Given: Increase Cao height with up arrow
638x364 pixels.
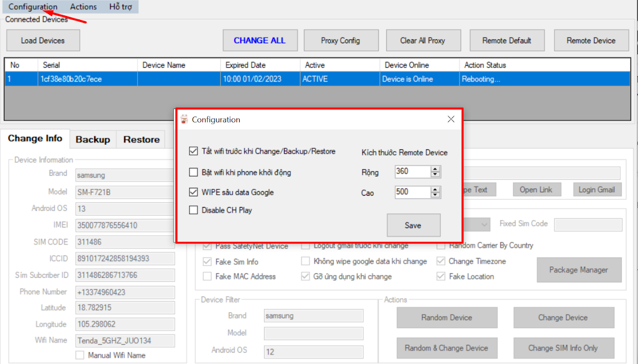Looking at the screenshot, I should tap(436, 190).
